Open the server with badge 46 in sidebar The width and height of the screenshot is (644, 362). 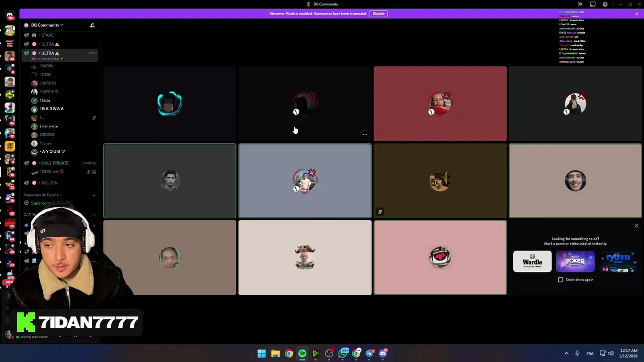coord(10,120)
